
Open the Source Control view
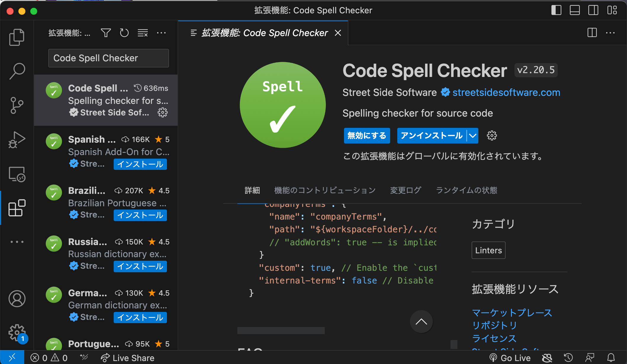tap(17, 105)
